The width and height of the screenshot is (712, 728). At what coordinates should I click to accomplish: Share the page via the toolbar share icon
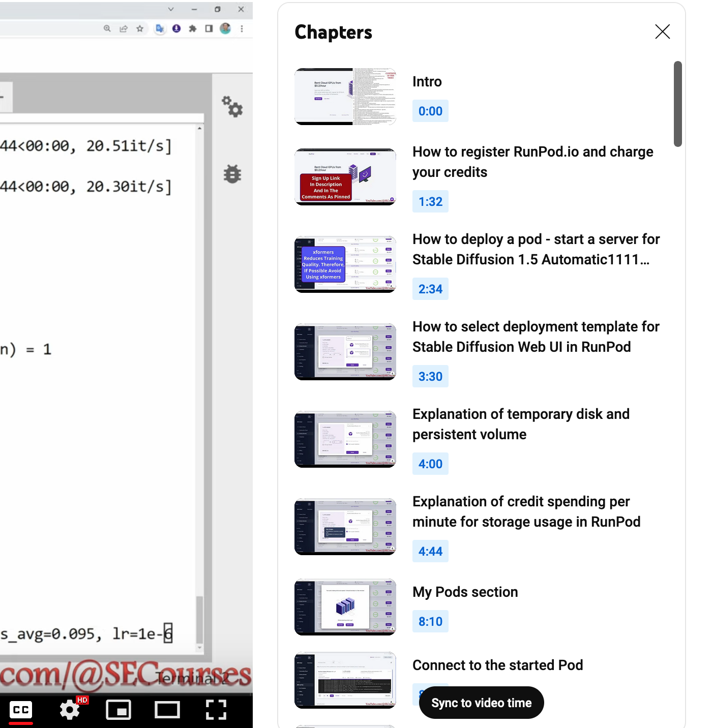[x=123, y=29]
